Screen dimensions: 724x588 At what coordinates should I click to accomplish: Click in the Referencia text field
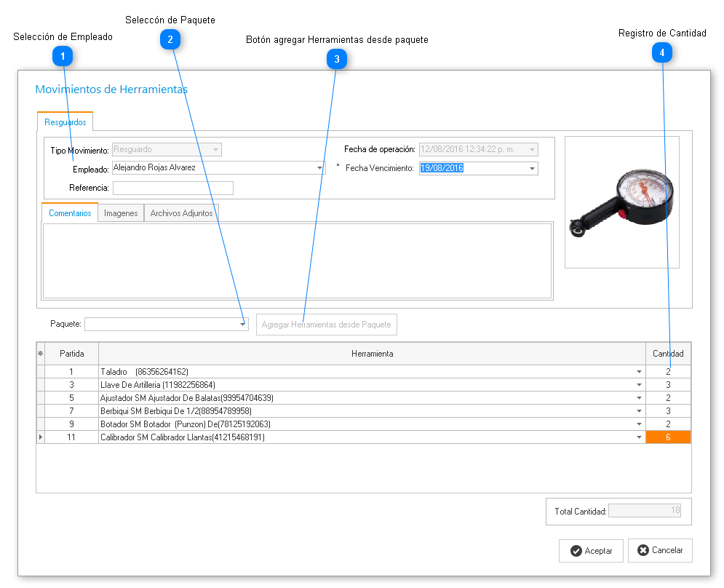tap(172, 188)
